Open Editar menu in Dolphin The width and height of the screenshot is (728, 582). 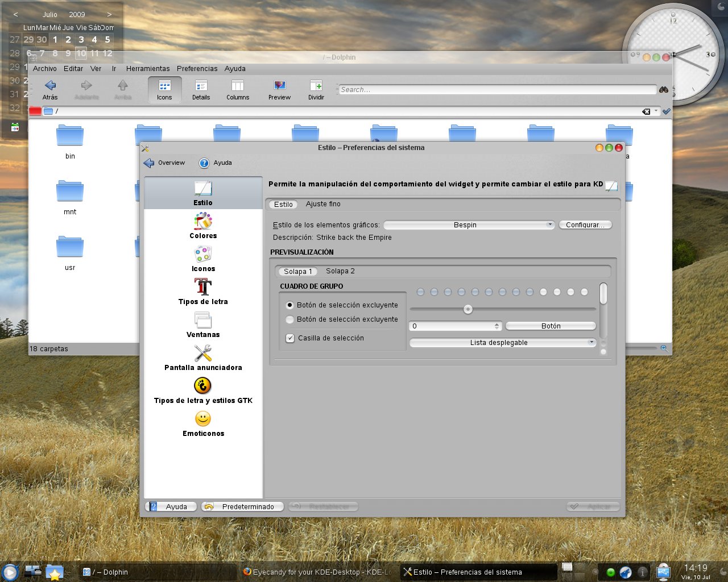(73, 69)
